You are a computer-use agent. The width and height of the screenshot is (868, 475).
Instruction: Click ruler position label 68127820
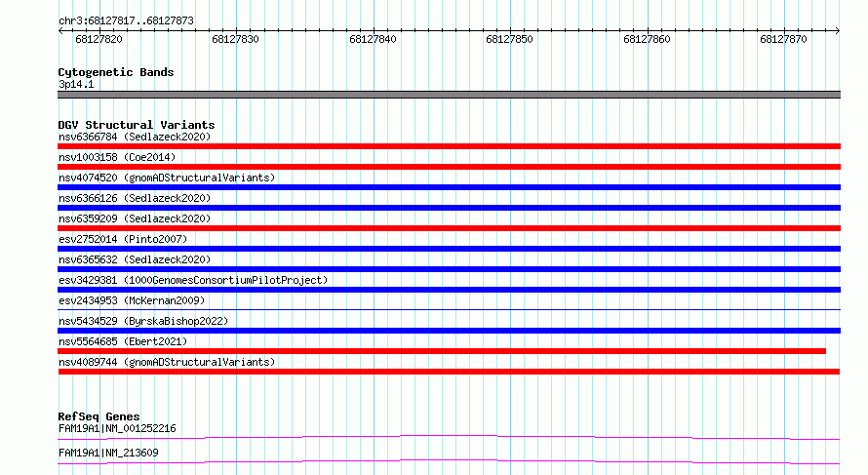99,39
